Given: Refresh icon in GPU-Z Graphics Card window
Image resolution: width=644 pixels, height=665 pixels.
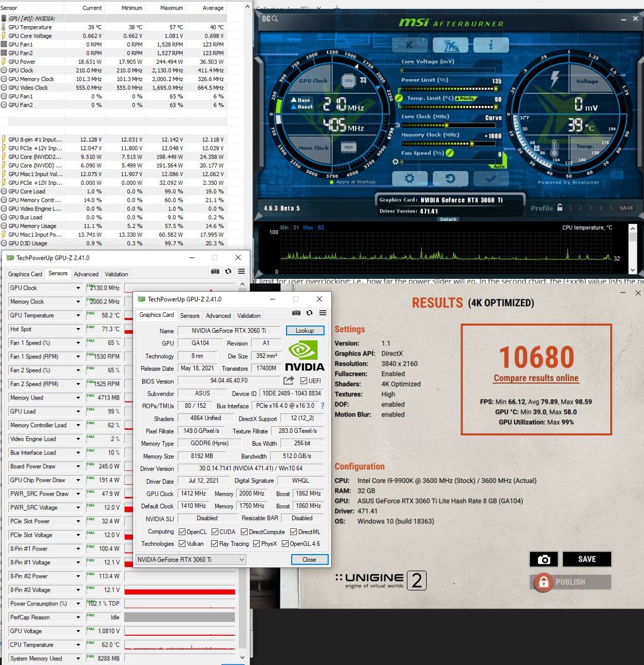Looking at the screenshot, I should tap(309, 313).
